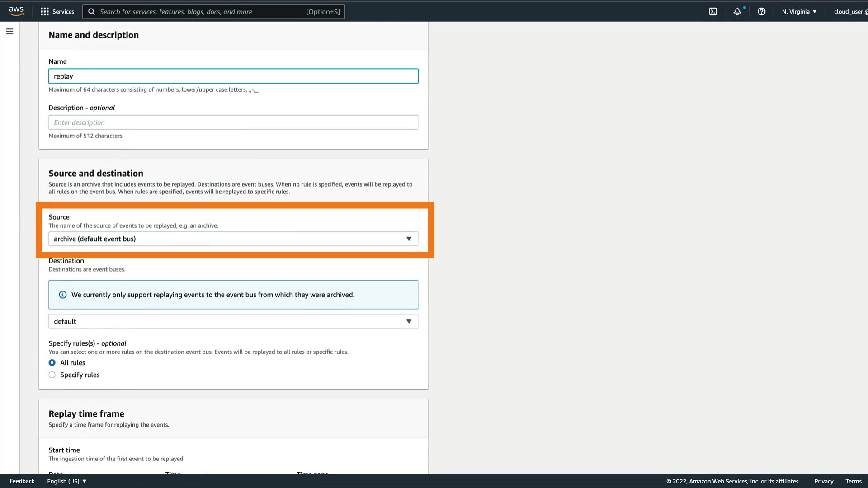Click the help question mark icon
The image size is (868, 488).
click(x=762, y=12)
